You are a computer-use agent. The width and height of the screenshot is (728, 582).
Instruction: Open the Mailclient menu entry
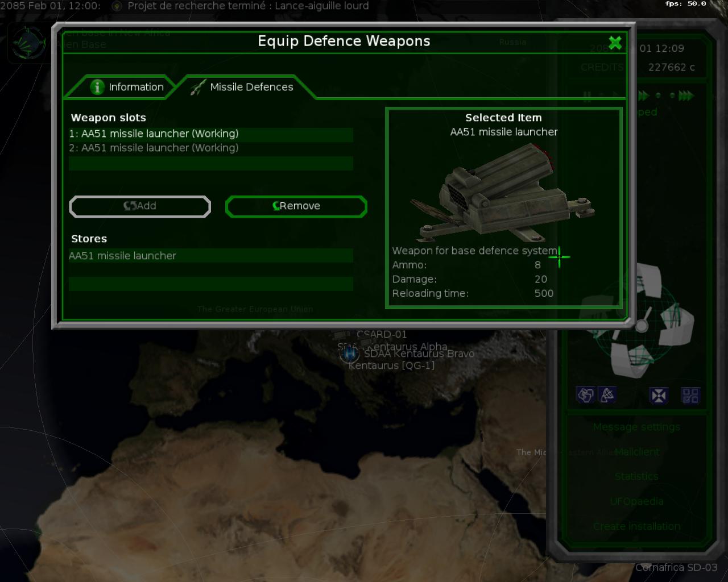637,452
